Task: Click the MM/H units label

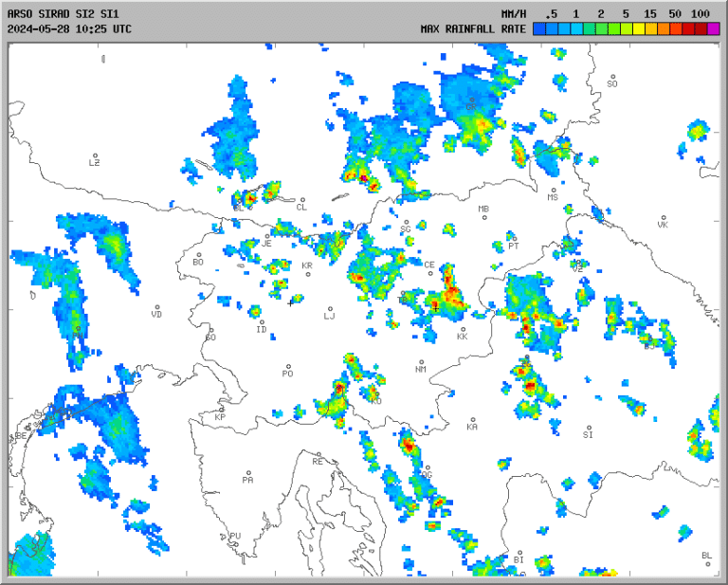Action: click(514, 13)
